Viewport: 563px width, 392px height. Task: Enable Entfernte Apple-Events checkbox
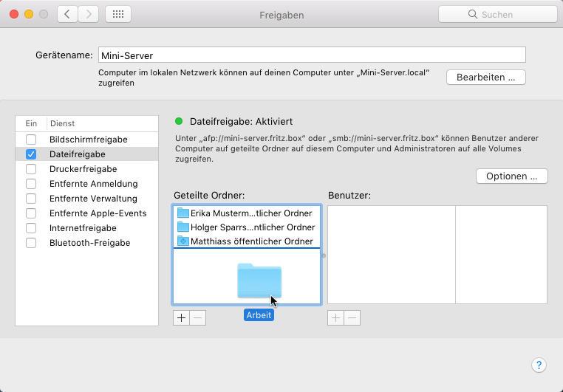click(x=31, y=213)
